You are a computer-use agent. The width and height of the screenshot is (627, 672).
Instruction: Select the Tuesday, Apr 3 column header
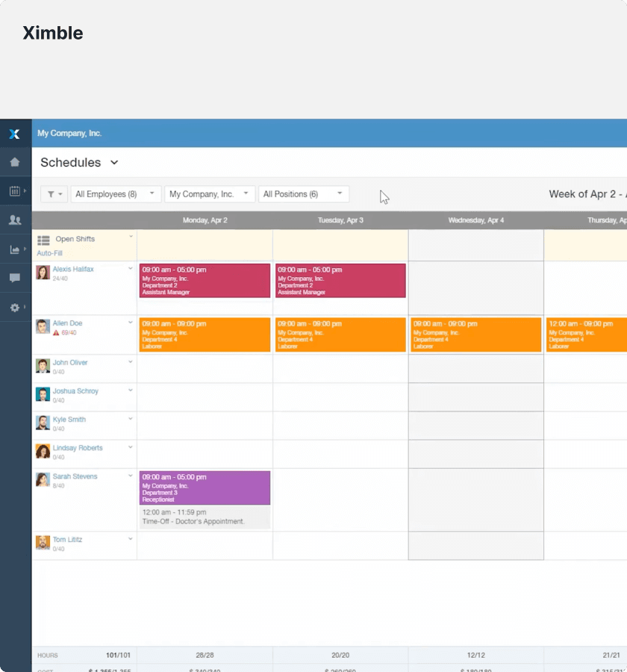point(340,220)
